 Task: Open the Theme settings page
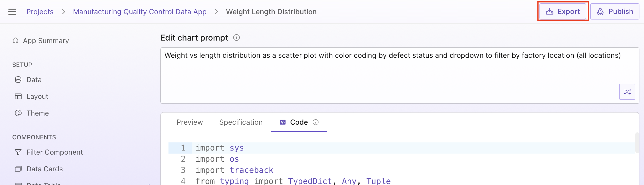coord(38,113)
